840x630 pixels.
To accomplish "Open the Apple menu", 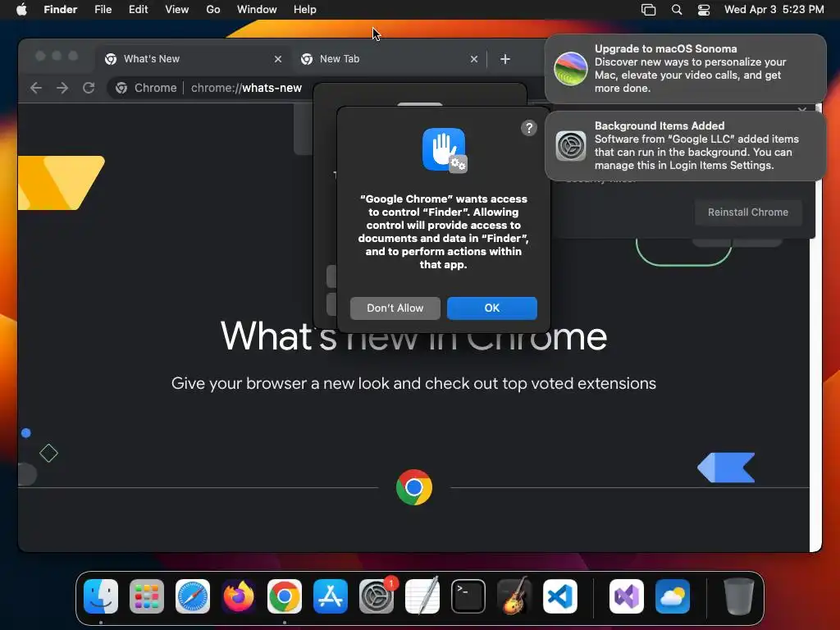I will click(x=21, y=10).
